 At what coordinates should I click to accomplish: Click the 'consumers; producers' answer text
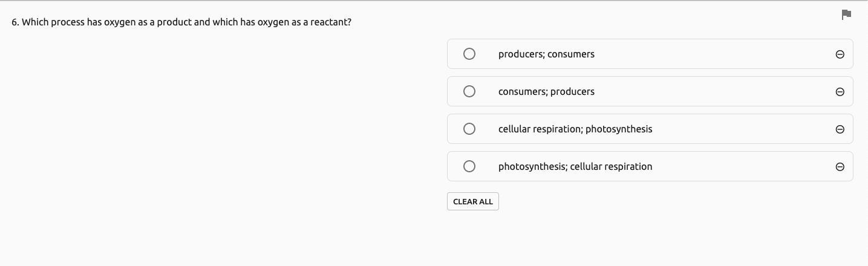point(546,92)
